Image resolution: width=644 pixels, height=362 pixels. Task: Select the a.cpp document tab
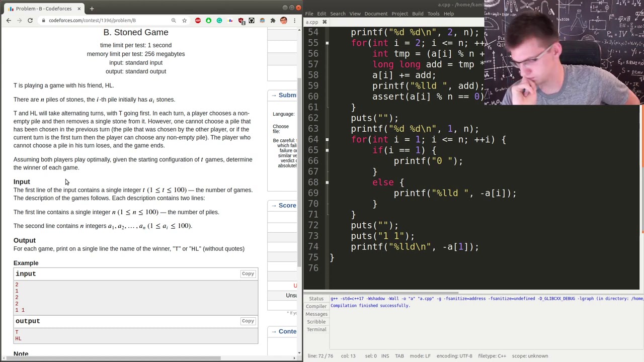(x=312, y=22)
